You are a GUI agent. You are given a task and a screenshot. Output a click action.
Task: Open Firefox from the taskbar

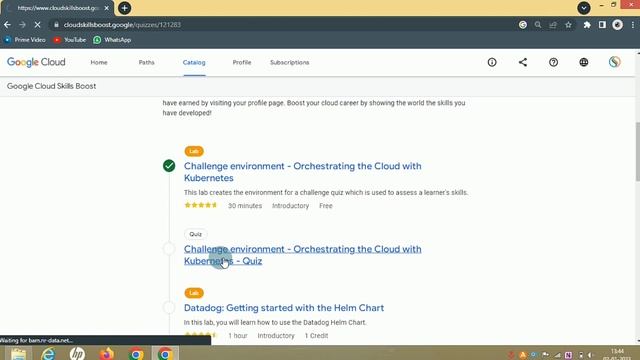(x=107, y=353)
